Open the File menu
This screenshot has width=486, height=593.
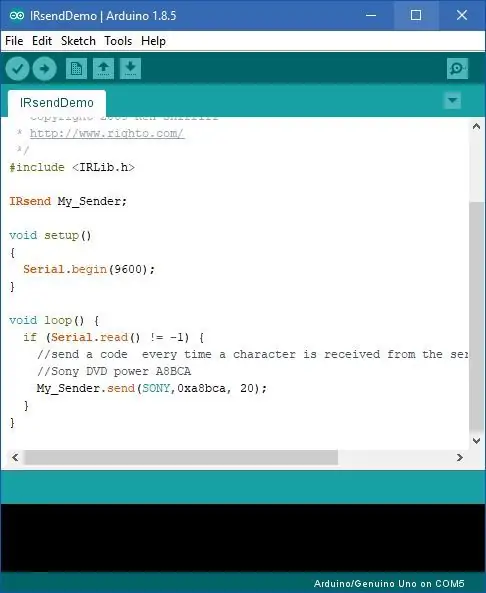point(14,41)
